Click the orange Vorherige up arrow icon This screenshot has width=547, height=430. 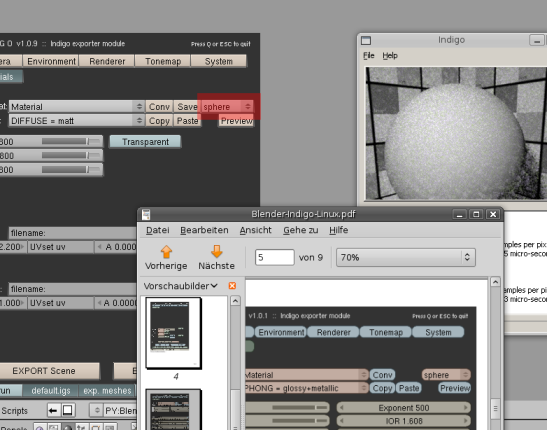(x=166, y=251)
